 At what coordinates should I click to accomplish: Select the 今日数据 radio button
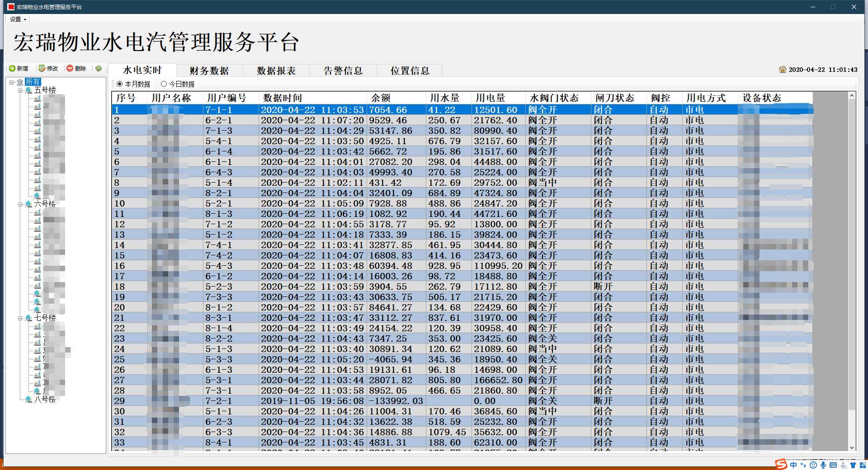[164, 84]
